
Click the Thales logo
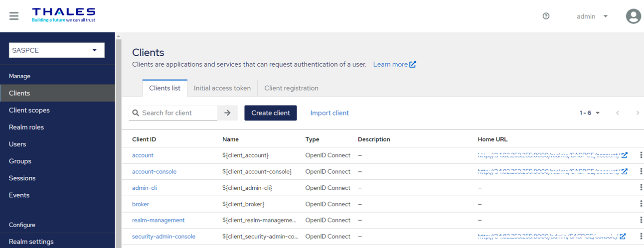coord(63,15)
